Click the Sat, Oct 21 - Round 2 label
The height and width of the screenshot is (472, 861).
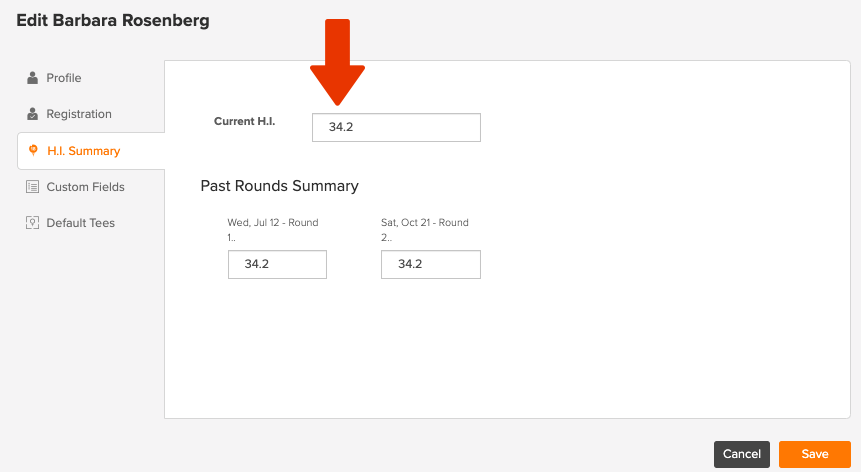pos(425,230)
